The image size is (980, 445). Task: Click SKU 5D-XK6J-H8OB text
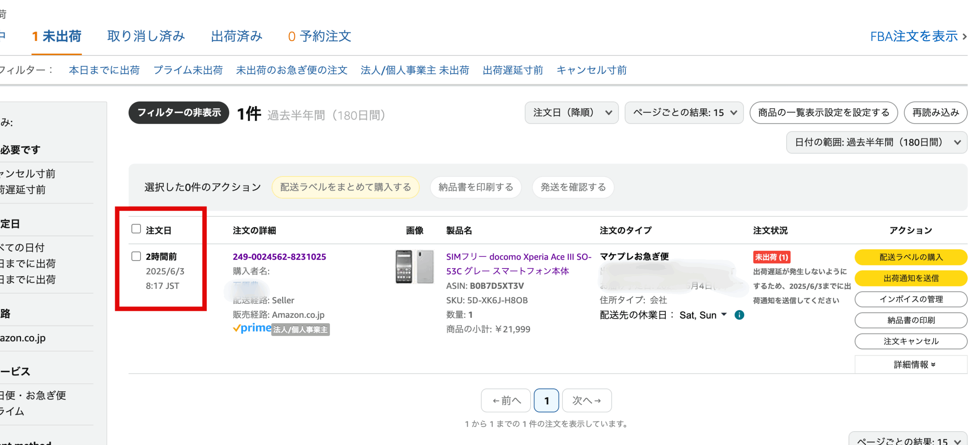pos(487,301)
